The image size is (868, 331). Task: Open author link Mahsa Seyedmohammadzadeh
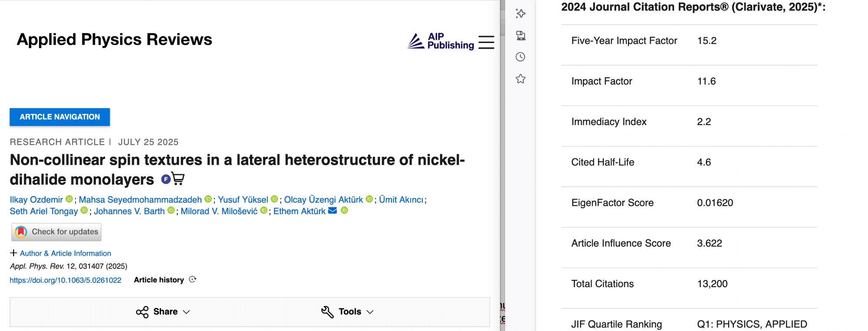(x=140, y=199)
